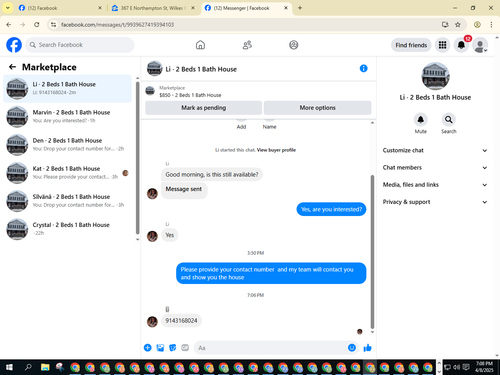Screen dimensions: 500x375
Task: Open the tab search dropdown arrow
Action: (8, 8)
